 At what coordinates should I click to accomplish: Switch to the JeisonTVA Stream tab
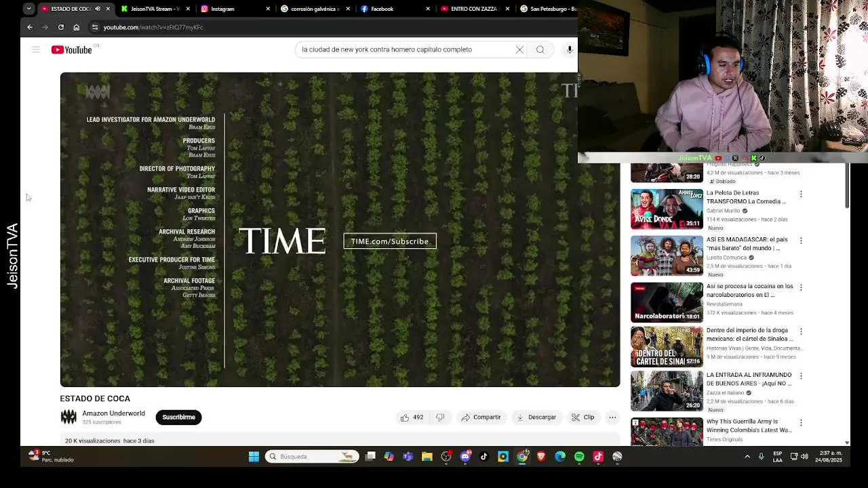(152, 9)
